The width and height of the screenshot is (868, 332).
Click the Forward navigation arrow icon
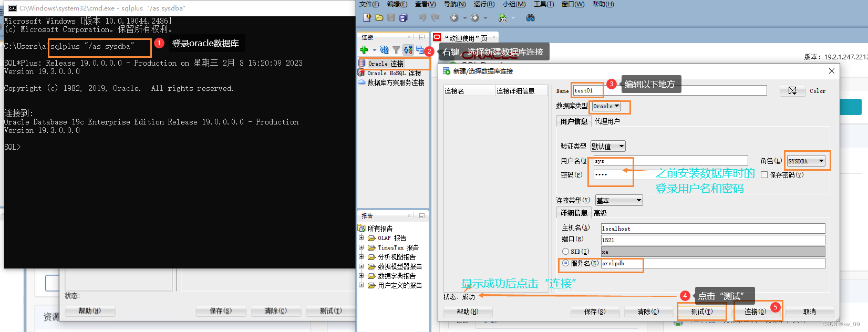tap(475, 18)
